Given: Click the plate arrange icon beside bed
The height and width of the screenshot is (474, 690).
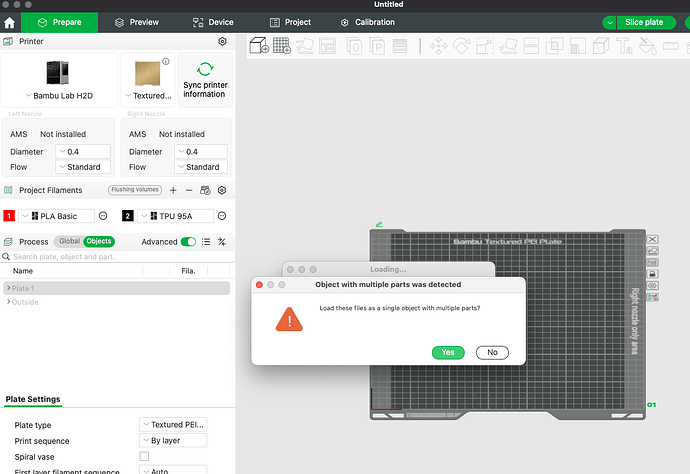Looking at the screenshot, I should [x=652, y=262].
